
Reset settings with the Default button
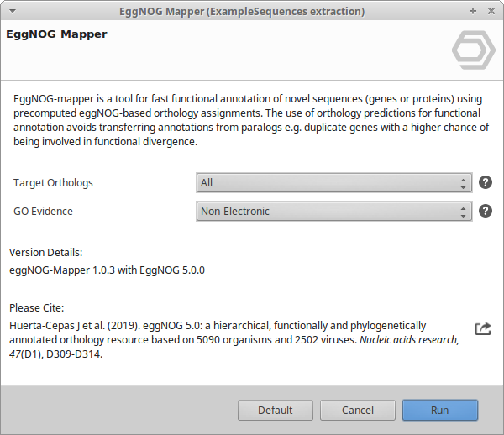pos(275,410)
